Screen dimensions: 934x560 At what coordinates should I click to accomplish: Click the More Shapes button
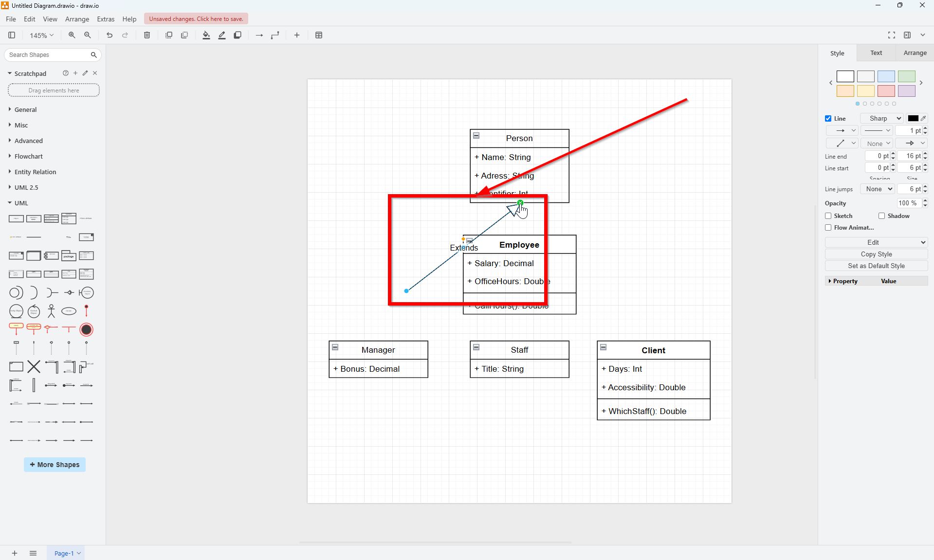point(54,465)
